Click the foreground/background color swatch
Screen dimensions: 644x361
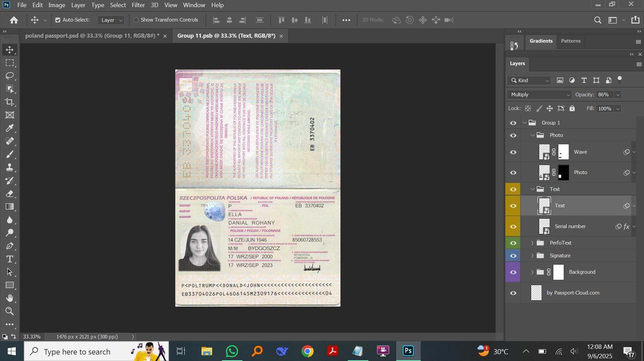(5, 336)
